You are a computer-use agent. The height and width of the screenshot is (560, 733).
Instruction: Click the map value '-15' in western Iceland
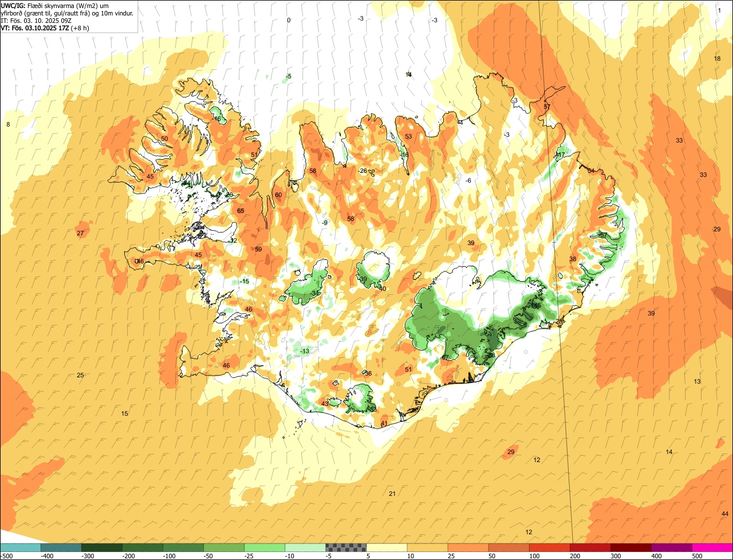click(x=245, y=281)
